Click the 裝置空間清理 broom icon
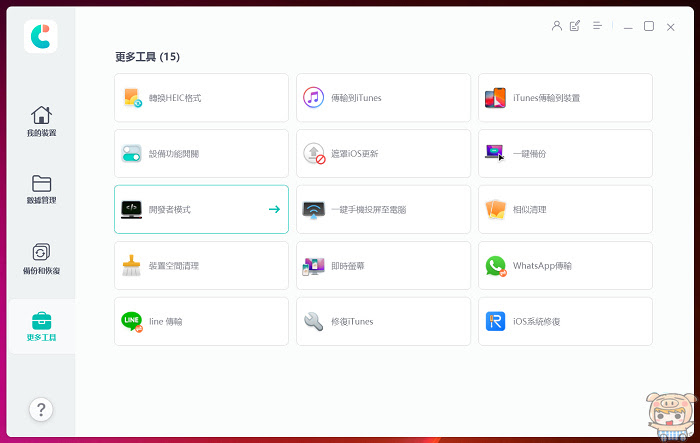The image size is (700, 443). pos(131,265)
